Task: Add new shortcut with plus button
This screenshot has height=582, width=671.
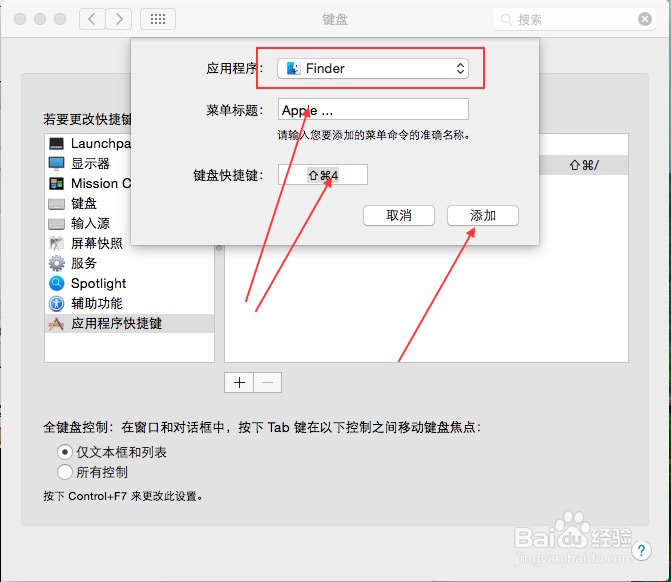Action: pyautogui.click(x=239, y=382)
